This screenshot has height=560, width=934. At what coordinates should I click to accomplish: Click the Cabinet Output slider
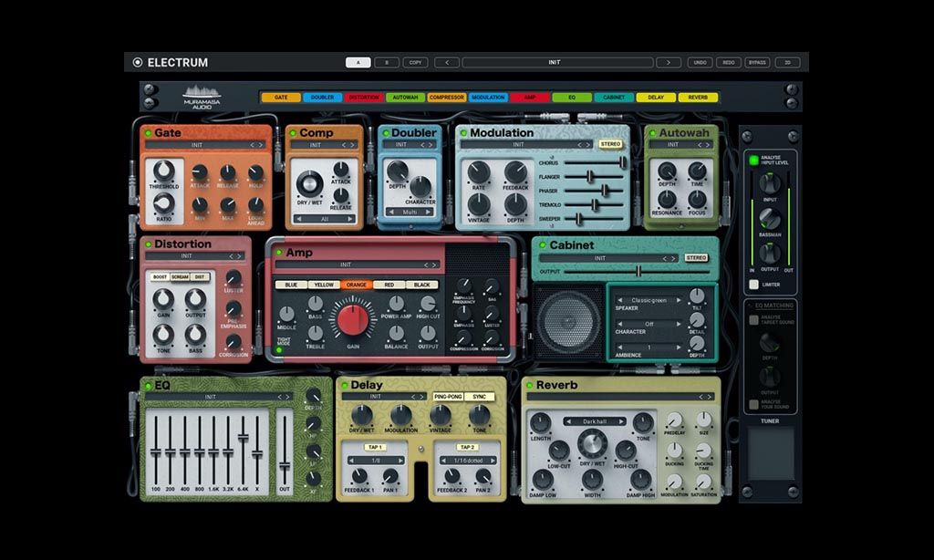click(x=636, y=272)
